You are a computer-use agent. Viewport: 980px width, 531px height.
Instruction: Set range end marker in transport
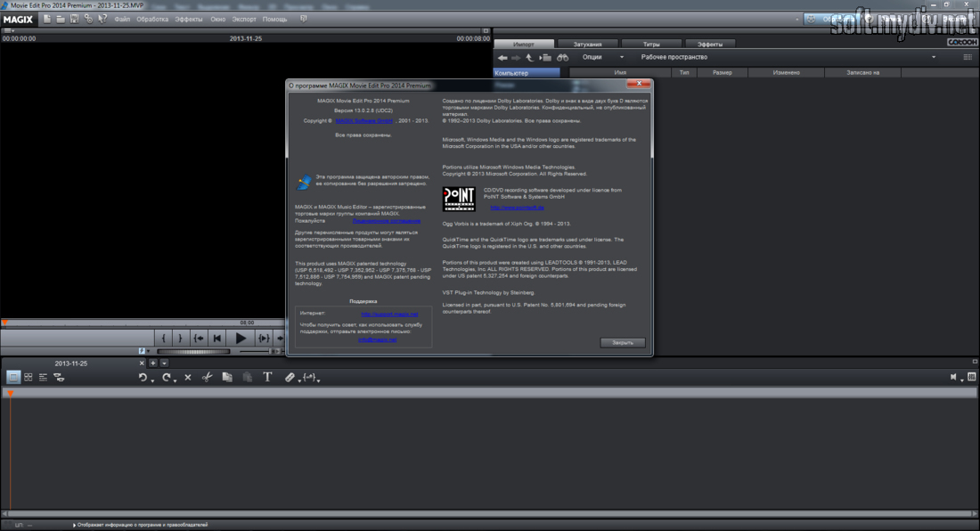(x=181, y=338)
